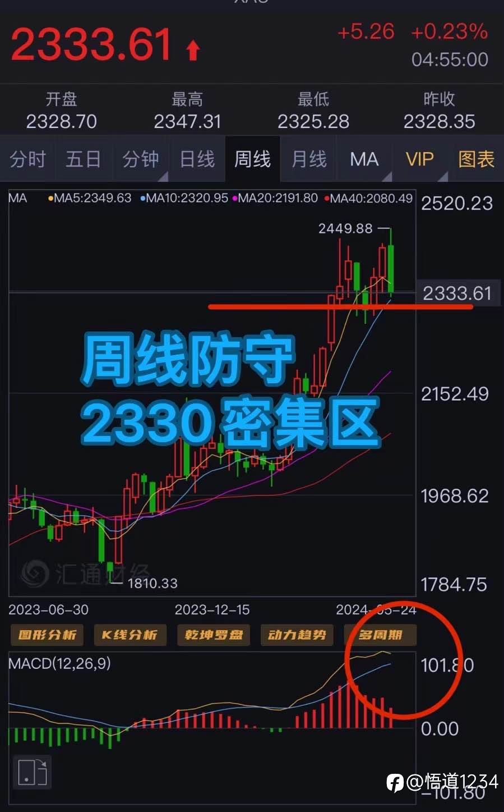
Task: Open the K线分析 tool
Action: (x=130, y=635)
